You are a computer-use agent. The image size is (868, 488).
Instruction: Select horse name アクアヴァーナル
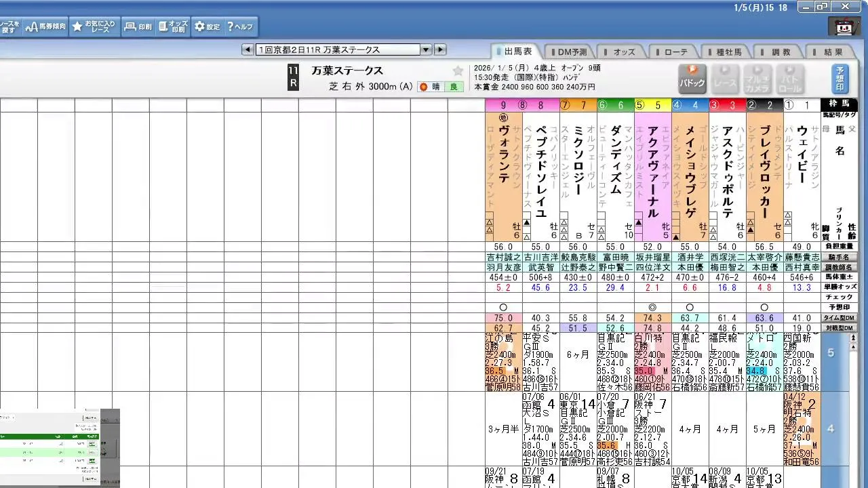click(x=652, y=171)
